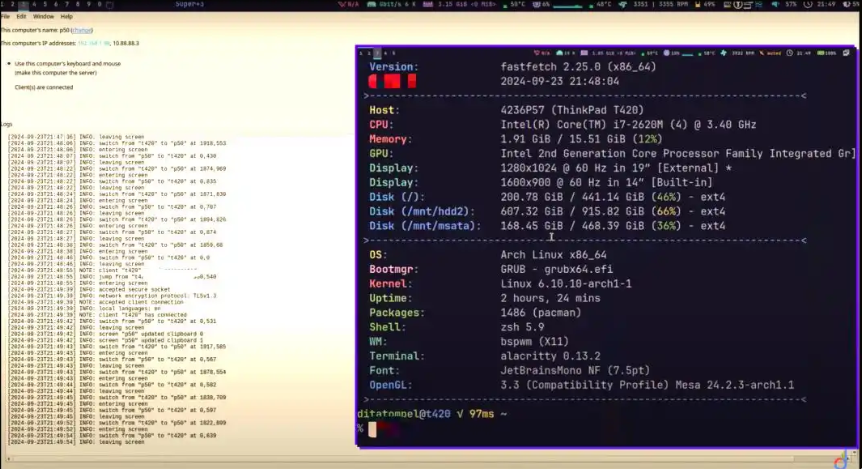This screenshot has height=469, width=862.
Task: Click 'Client(s) are connected' status text
Action: 44,87
